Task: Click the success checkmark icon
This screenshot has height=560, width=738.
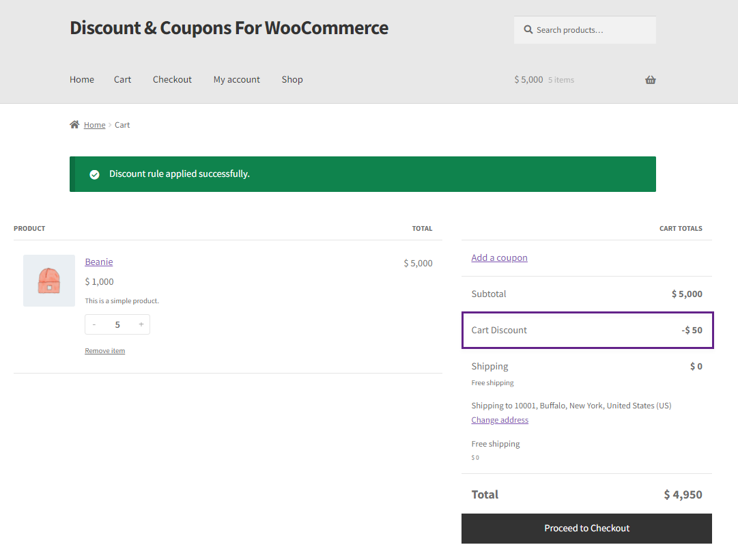Action: (x=95, y=174)
